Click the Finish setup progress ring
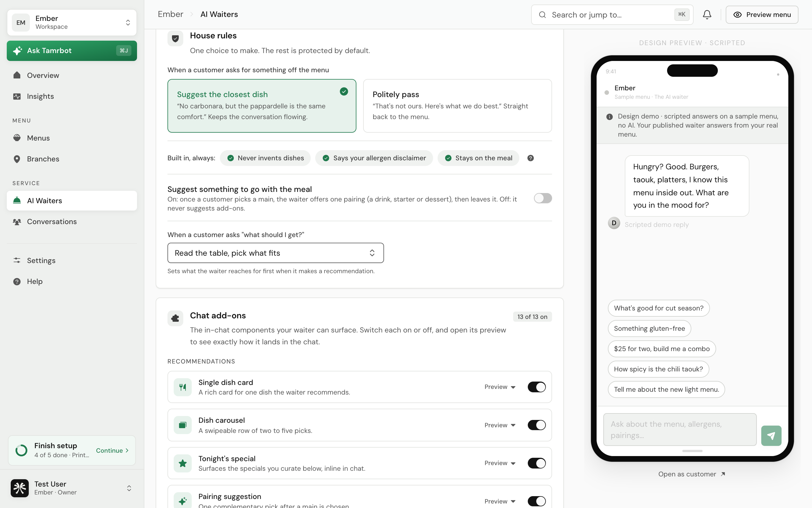 [21, 450]
